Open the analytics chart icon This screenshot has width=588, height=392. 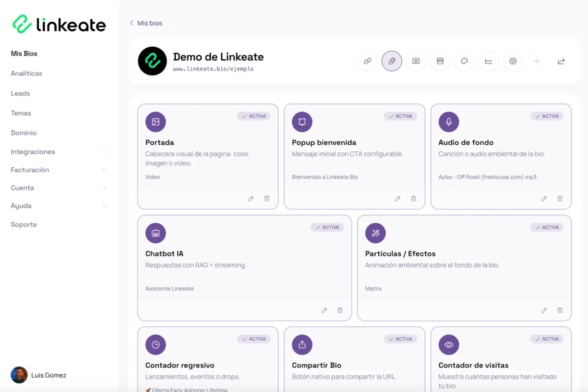(489, 61)
